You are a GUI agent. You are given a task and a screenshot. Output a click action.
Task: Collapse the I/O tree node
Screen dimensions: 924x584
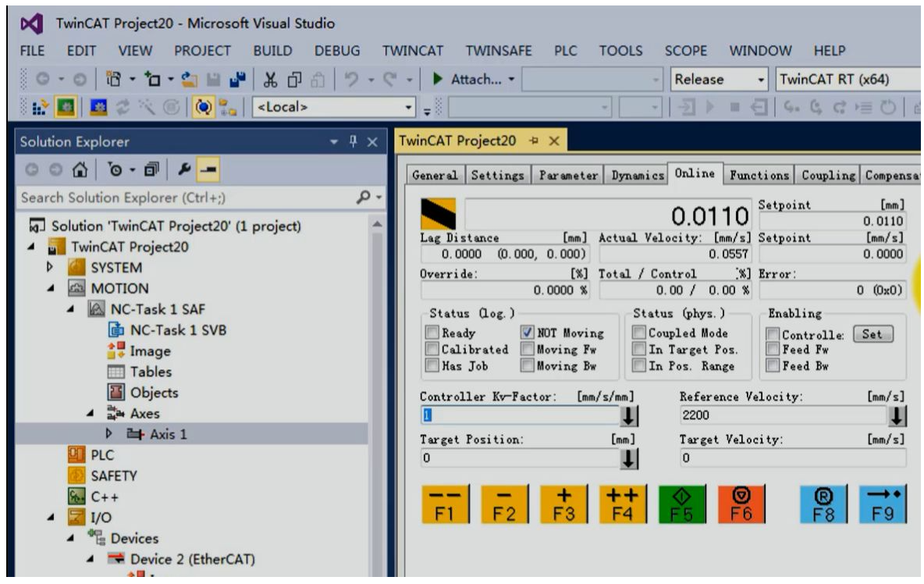tap(51, 518)
